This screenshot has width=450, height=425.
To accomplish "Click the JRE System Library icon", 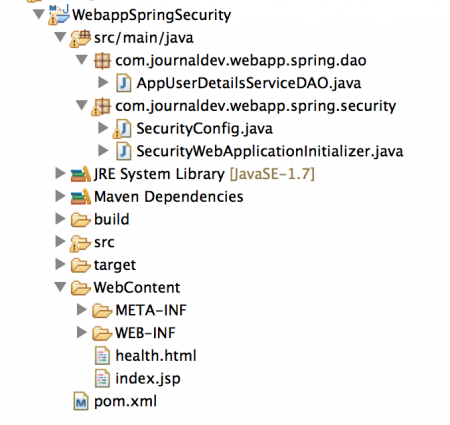I will [x=81, y=174].
